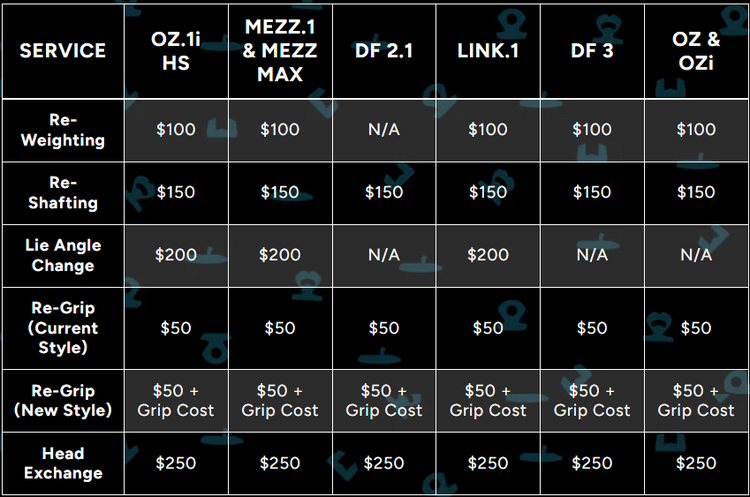Select the Re-Weighting row label
Screen dimensions: 750x497
pyautogui.click(x=62, y=129)
